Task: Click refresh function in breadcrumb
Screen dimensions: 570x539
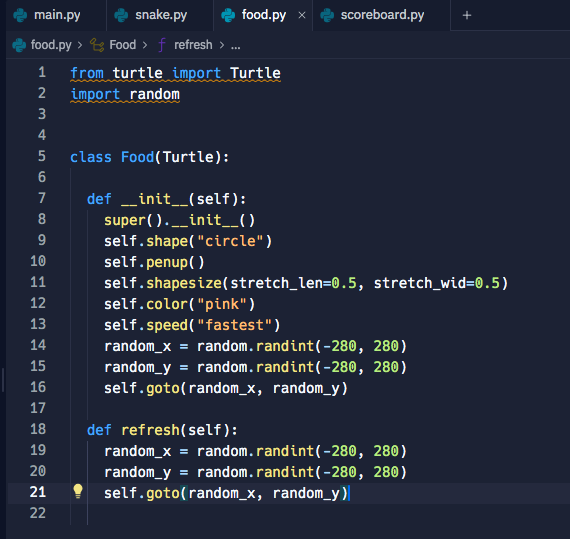Action: 193,45
